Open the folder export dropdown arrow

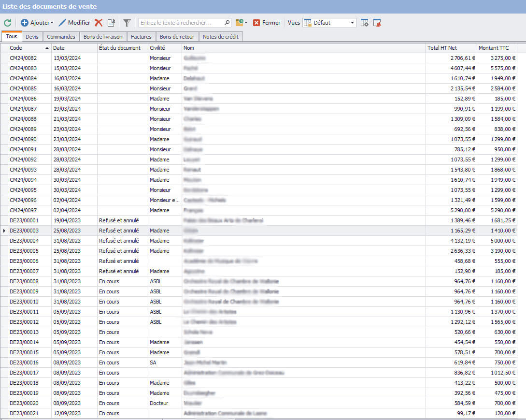point(246,23)
